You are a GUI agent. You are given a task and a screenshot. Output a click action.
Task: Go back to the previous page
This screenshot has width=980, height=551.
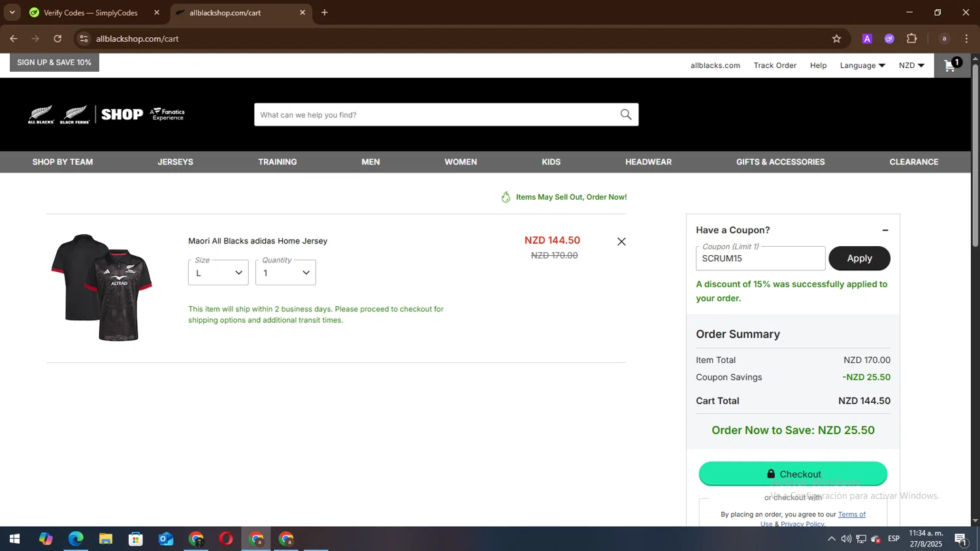coord(14,39)
